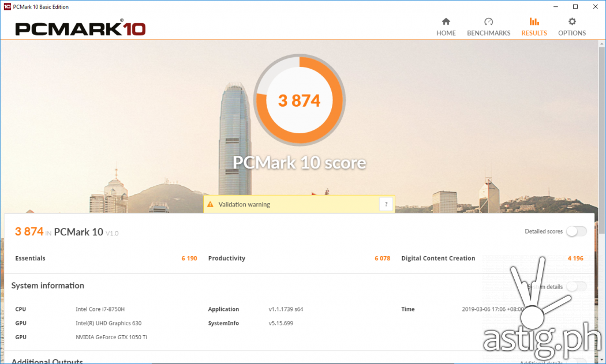Maximize the PCMark 10 window
606x364 pixels.
coord(575,6)
